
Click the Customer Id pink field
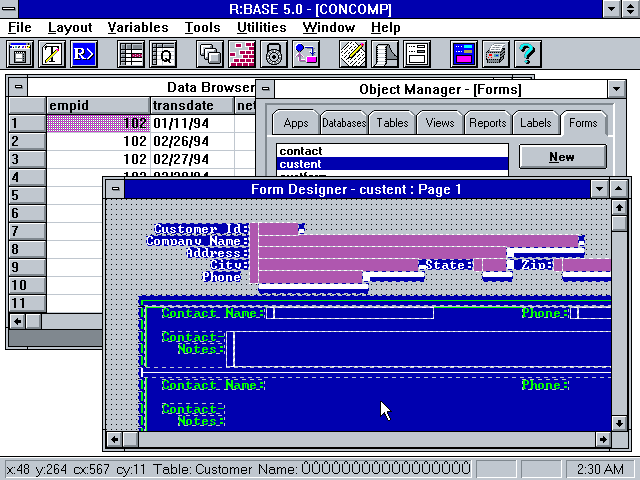278,229
